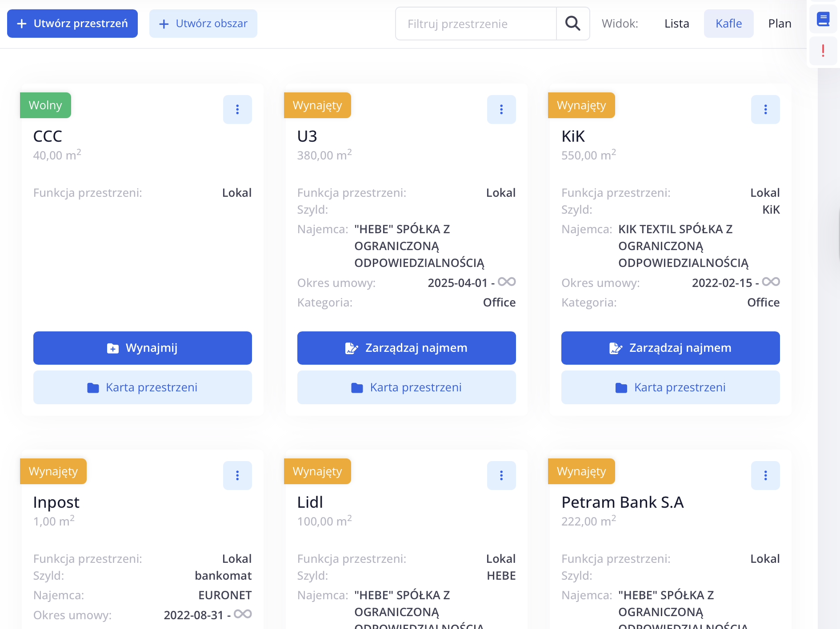The height and width of the screenshot is (629, 840).
Task: Switch to Plan view
Action: point(780,24)
